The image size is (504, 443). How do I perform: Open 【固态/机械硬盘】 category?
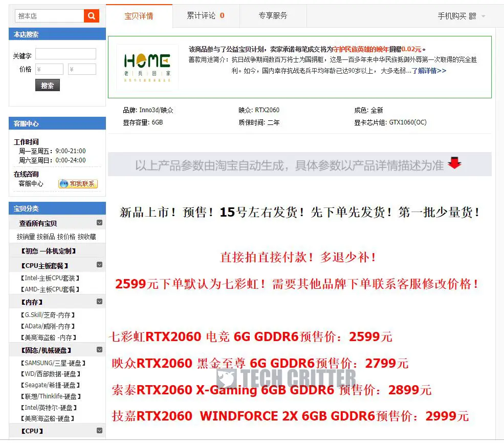click(46, 350)
